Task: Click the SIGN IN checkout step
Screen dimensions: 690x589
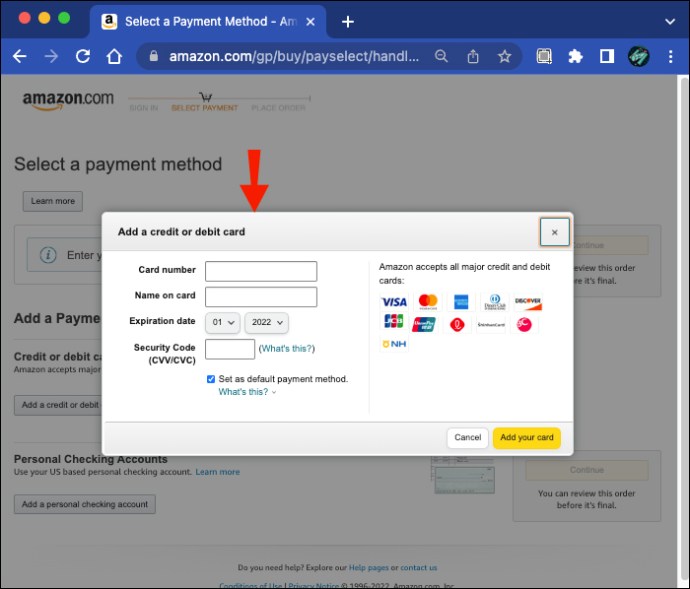Action: coord(143,108)
